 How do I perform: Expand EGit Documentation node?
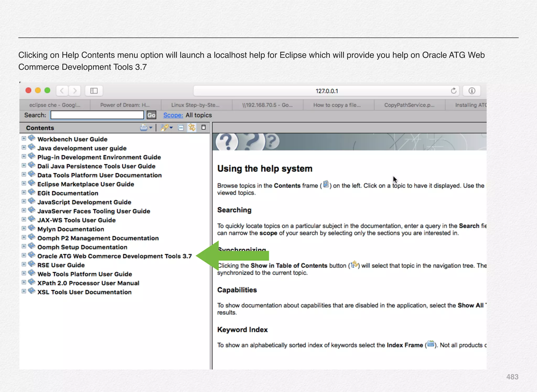coord(24,192)
